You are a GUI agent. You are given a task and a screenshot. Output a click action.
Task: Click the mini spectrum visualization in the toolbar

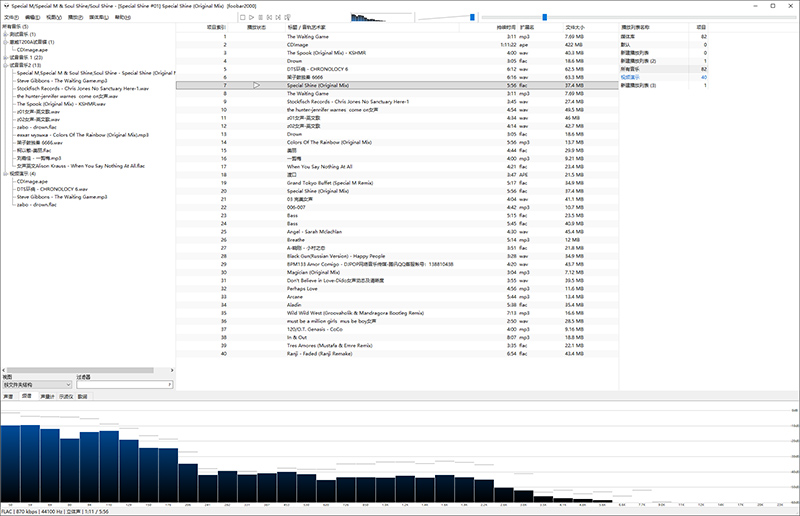click(382, 17)
